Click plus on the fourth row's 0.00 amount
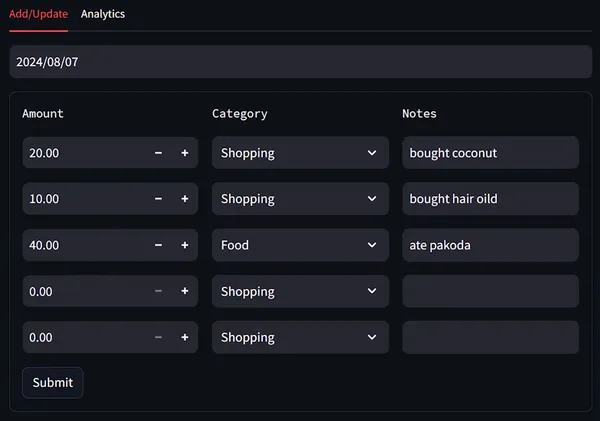 185,291
